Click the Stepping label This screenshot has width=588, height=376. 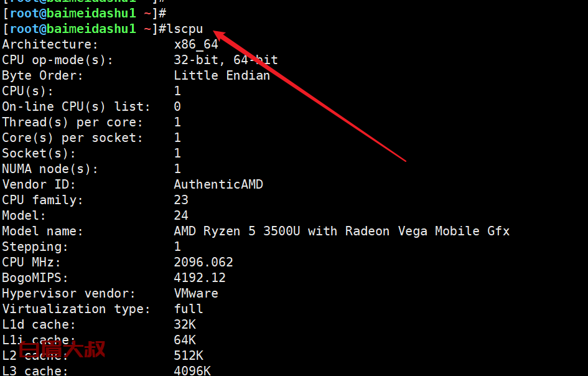point(35,247)
